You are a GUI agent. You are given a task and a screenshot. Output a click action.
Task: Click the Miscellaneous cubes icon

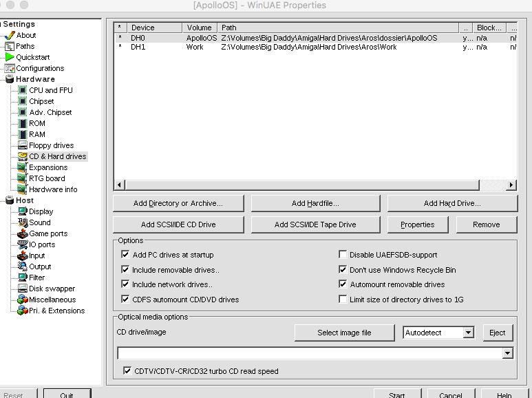(23, 300)
